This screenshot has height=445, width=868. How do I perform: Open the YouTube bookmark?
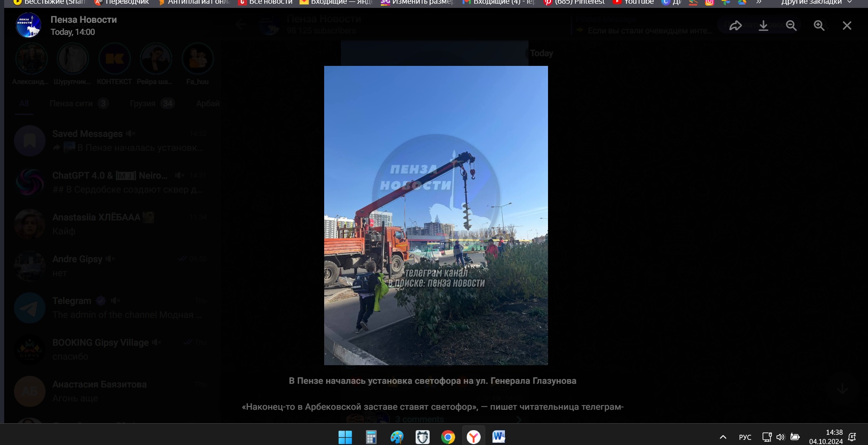(633, 2)
